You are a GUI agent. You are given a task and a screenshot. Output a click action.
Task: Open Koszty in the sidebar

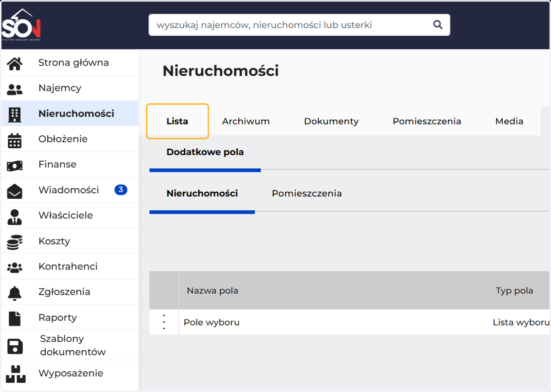(70, 241)
